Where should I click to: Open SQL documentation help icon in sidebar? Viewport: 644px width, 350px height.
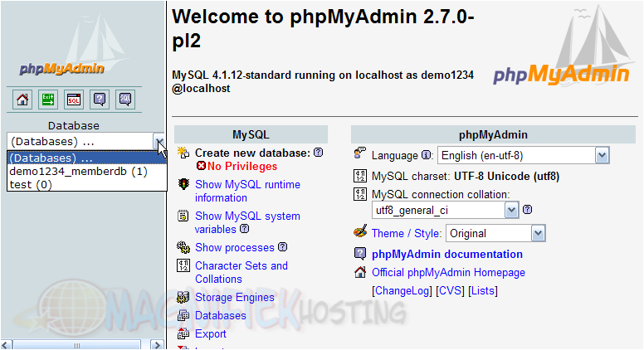click(x=125, y=100)
